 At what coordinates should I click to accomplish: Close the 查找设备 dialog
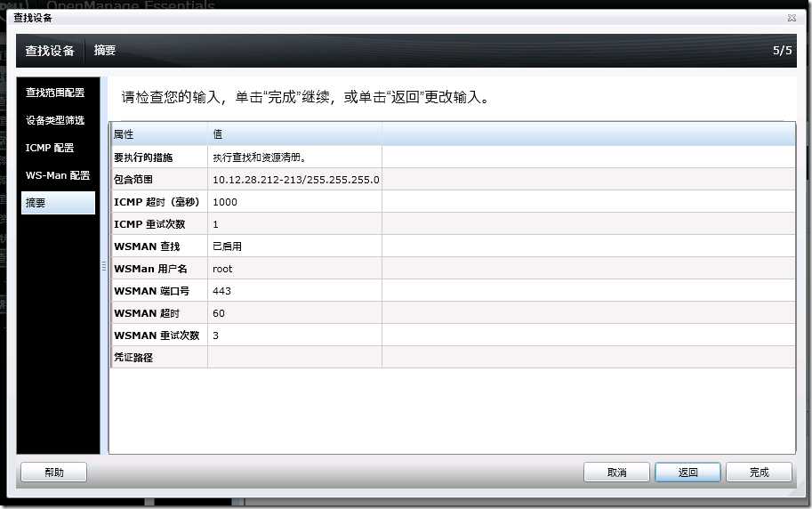[x=792, y=18]
